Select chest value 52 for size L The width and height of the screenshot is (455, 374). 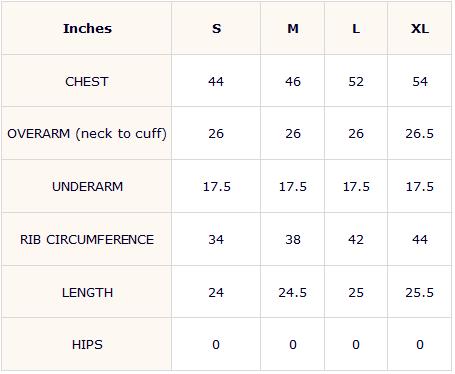pyautogui.click(x=356, y=81)
